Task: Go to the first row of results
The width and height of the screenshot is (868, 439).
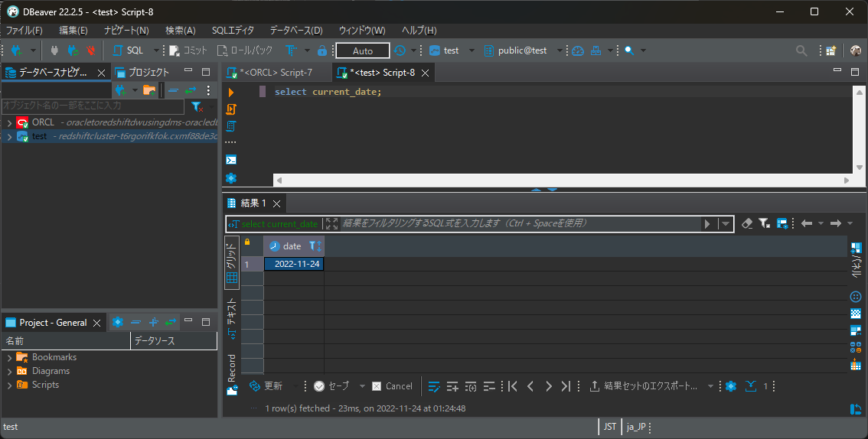Action: [513, 386]
